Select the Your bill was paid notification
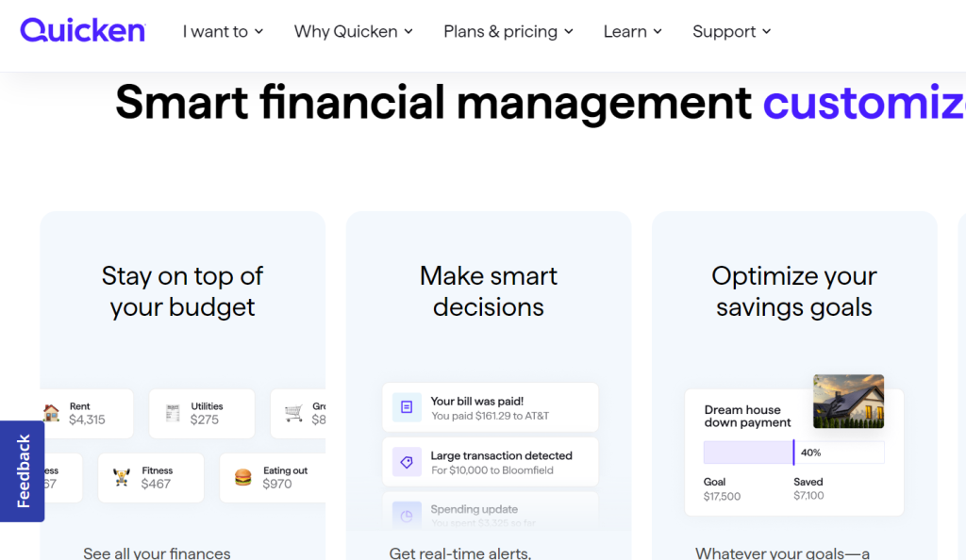Screen dimensions: 966x560 click(x=491, y=407)
